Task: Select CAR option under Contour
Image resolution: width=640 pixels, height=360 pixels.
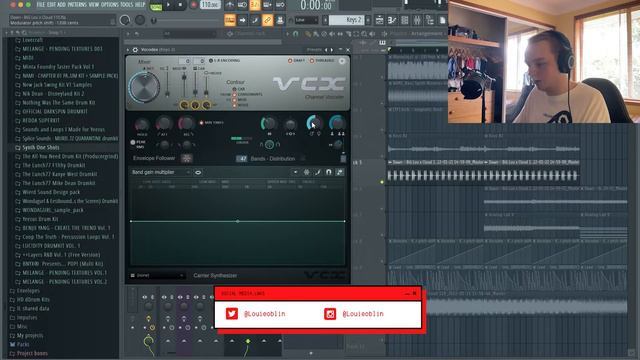Action: click(x=239, y=89)
